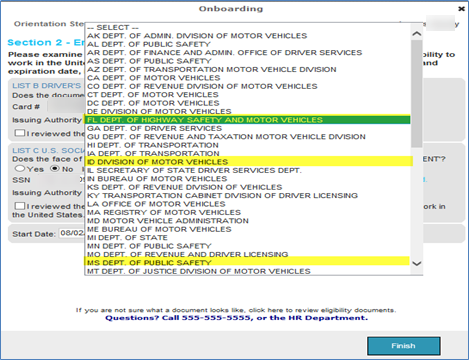The width and height of the screenshot is (469, 360).
Task: Select GA Dept. of Driver Services
Action: coord(248,128)
